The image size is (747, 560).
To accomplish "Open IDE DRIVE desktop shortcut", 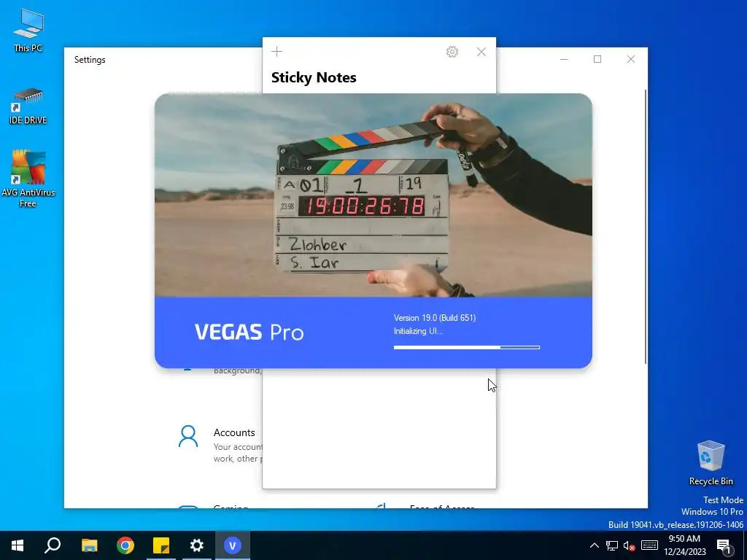I will [28, 106].
